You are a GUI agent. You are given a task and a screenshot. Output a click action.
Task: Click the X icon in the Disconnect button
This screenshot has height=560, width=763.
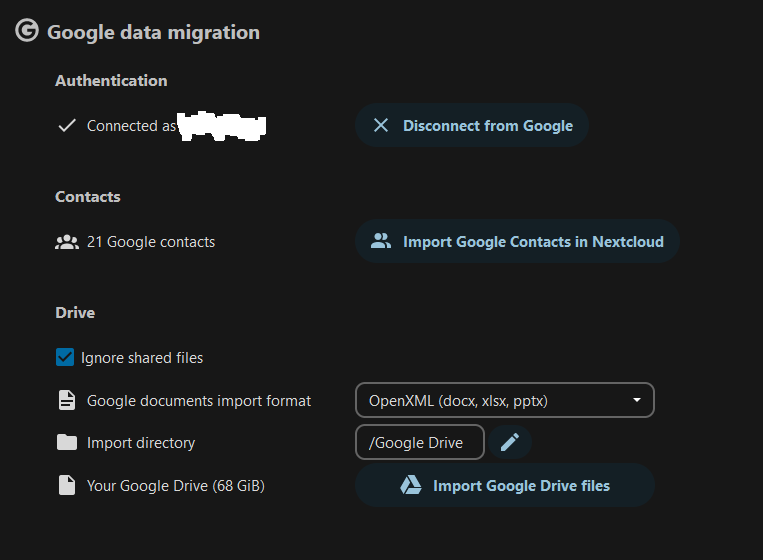pyautogui.click(x=381, y=126)
